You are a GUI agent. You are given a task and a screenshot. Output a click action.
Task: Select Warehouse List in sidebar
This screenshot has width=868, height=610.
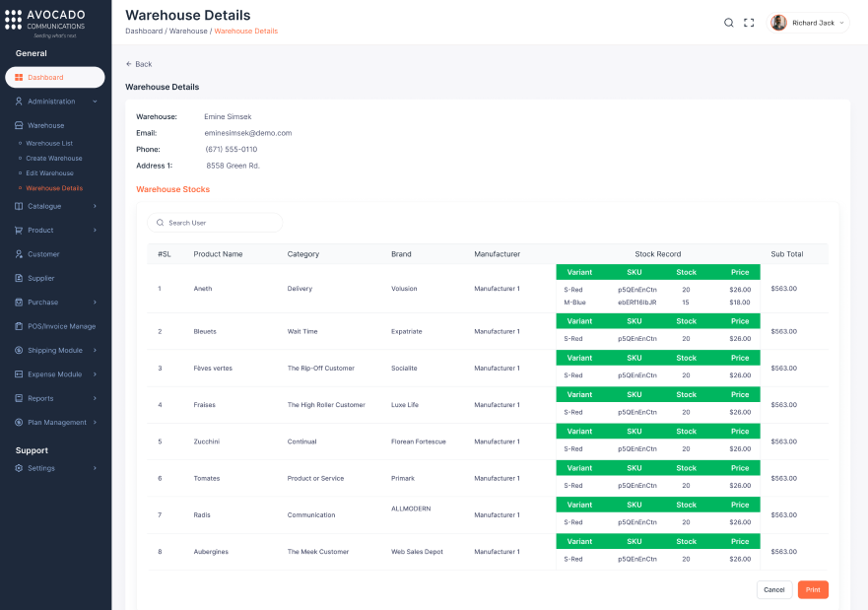[49, 144]
